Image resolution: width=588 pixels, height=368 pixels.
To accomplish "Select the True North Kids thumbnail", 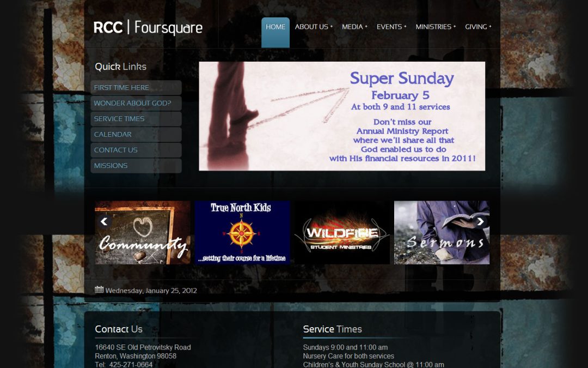I will coord(242,232).
